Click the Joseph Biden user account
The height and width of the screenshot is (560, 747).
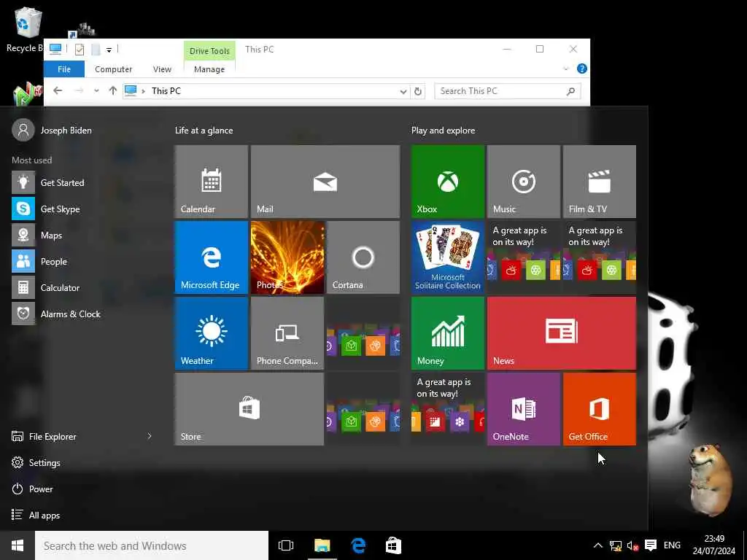click(52, 130)
